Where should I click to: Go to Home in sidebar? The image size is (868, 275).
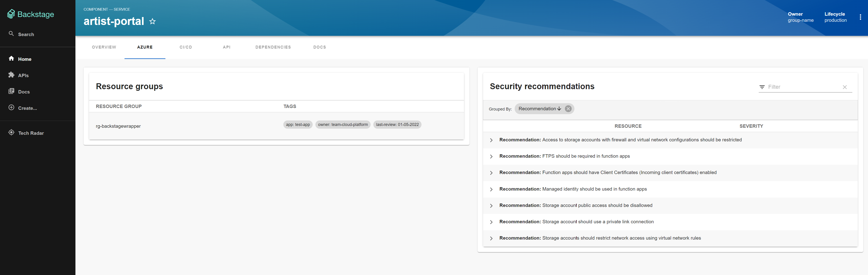point(24,59)
